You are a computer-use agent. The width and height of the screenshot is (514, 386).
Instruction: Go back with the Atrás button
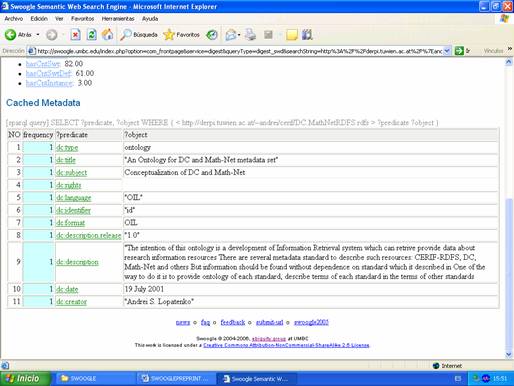pyautogui.click(x=18, y=35)
